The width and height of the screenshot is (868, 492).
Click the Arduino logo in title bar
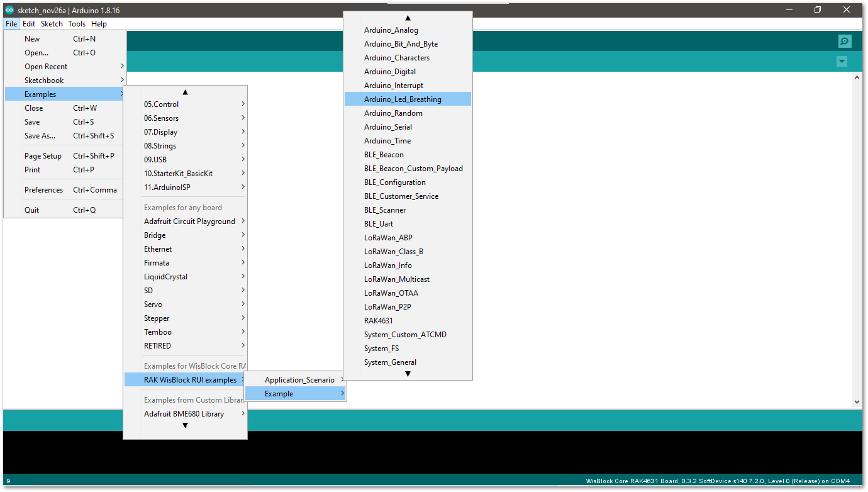click(x=9, y=10)
